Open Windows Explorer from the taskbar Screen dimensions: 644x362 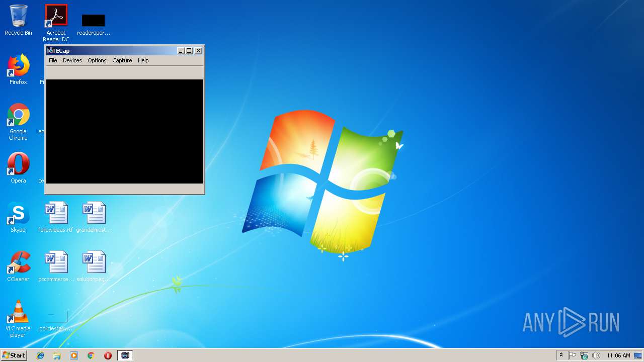57,355
